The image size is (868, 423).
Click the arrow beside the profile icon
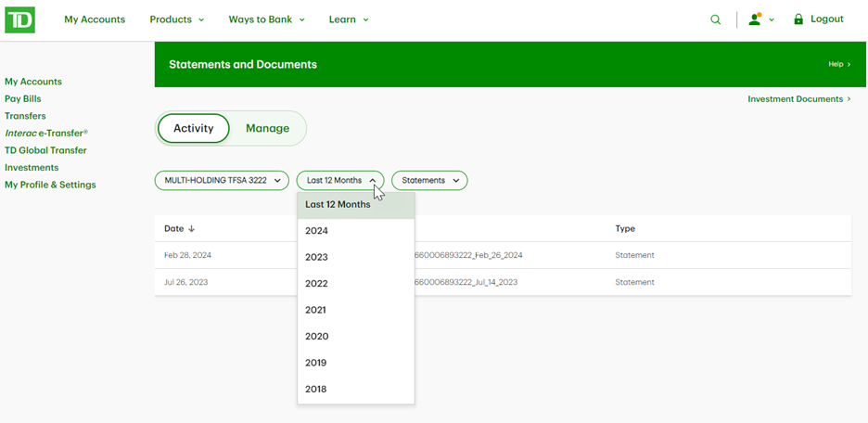point(772,19)
